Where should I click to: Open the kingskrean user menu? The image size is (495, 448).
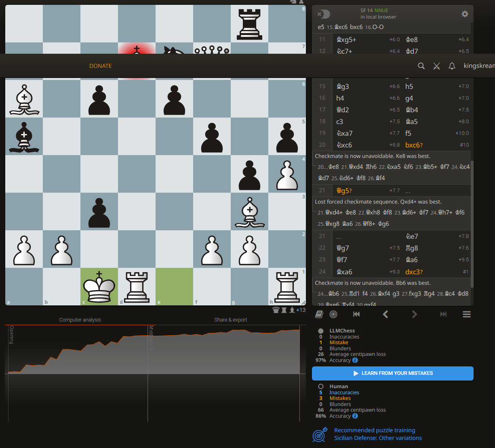click(479, 66)
